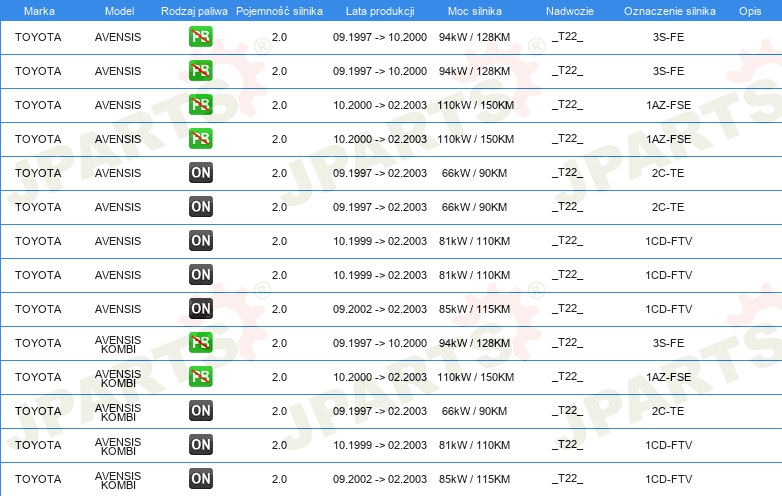
Task: Click 110kW / 150KM in the AVENSIS KOMBI row
Action: [475, 377]
